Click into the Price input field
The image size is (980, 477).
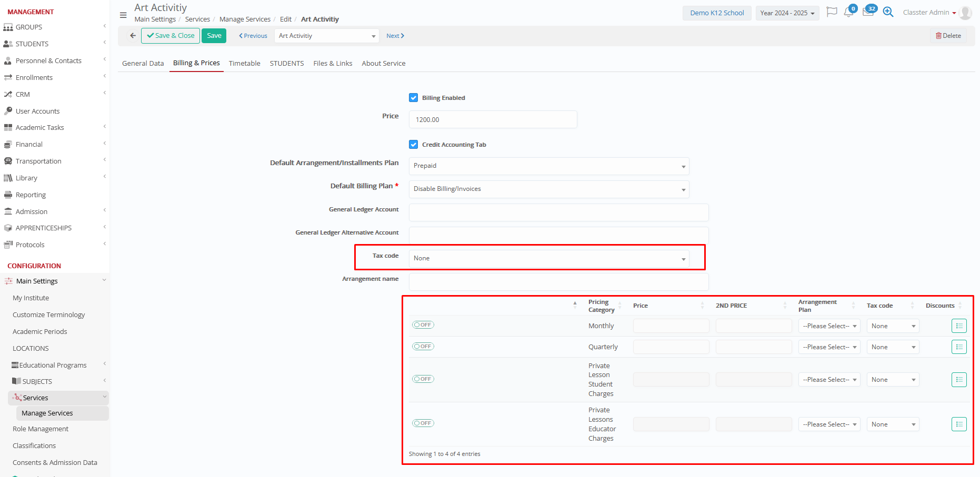click(493, 119)
